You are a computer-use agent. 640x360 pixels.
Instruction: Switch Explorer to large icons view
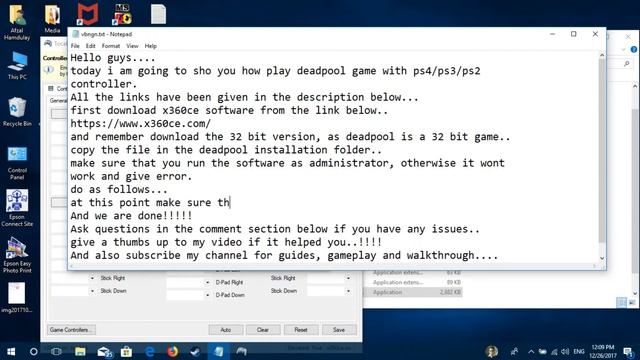click(x=631, y=302)
